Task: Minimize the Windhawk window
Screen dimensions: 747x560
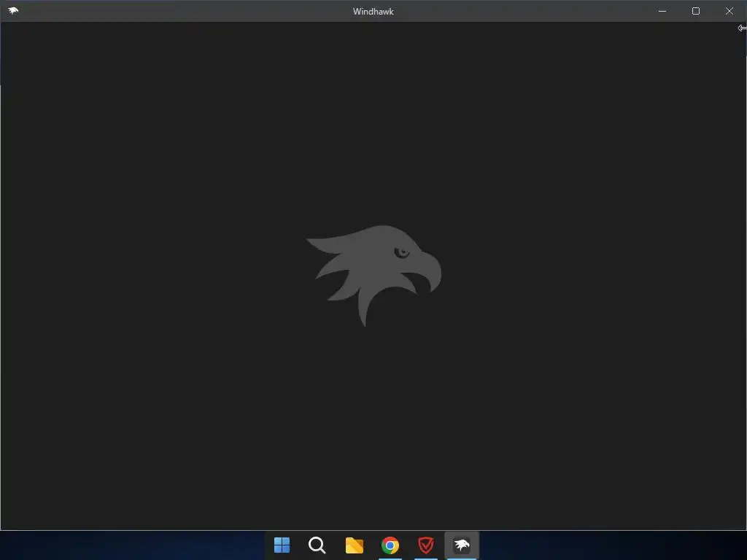Action: tap(662, 11)
